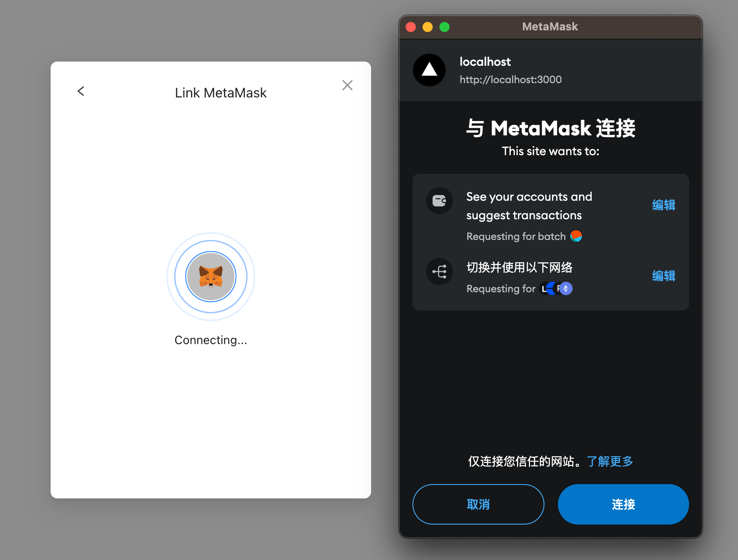Click the Ethereum network badge

pos(566,288)
